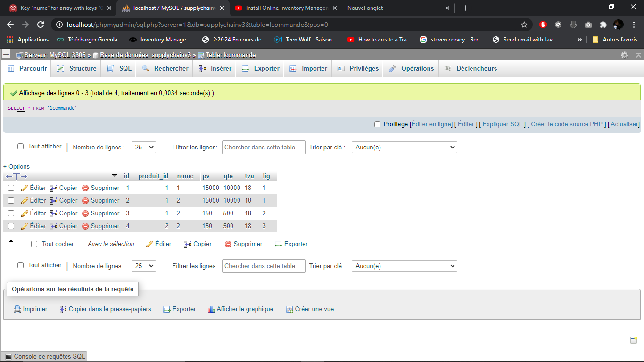Check the checkbox for row id 1

click(11, 188)
